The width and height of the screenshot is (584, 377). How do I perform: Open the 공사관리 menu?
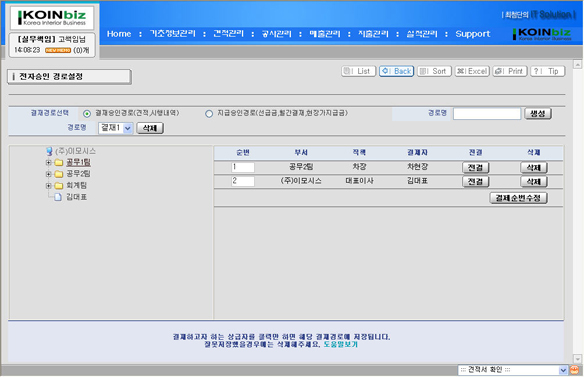[x=276, y=34]
